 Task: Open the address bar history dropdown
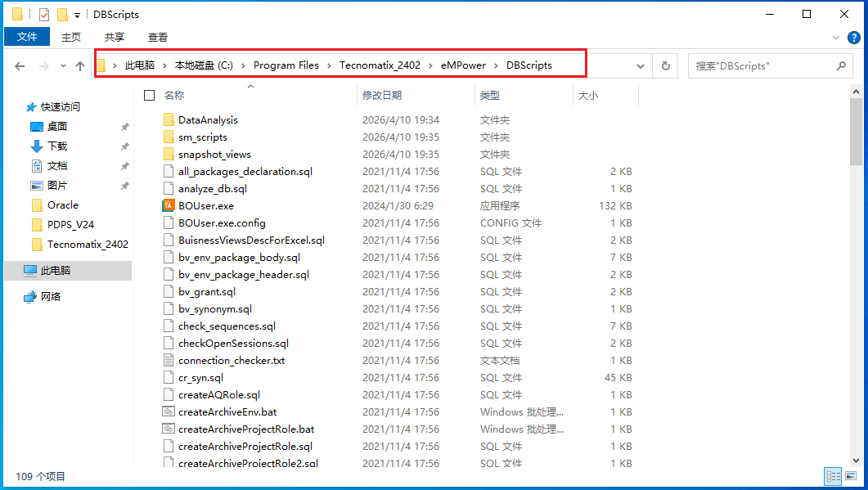pos(641,66)
